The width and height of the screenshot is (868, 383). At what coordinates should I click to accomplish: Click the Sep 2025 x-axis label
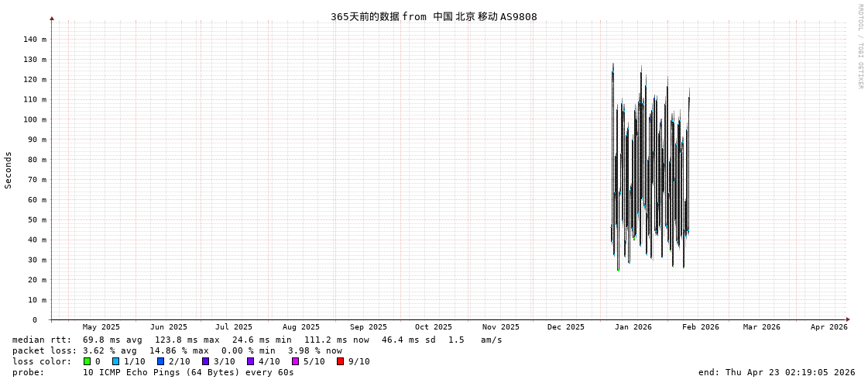tap(368, 327)
